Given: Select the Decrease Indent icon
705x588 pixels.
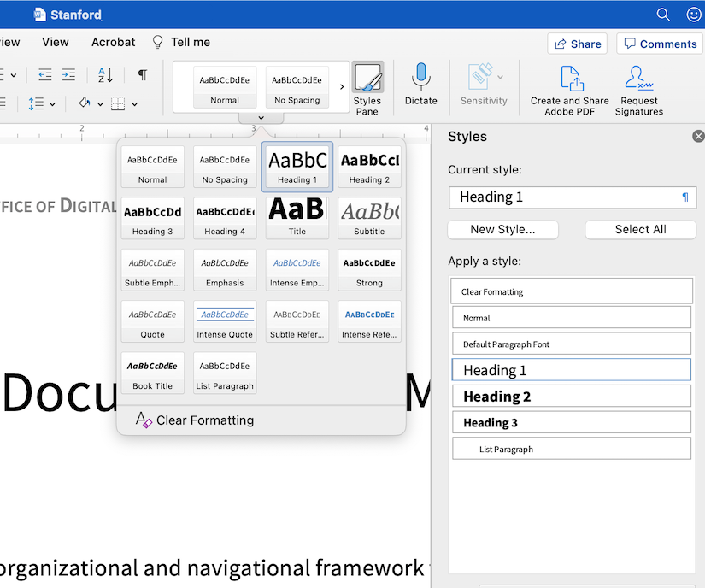Looking at the screenshot, I should point(44,75).
